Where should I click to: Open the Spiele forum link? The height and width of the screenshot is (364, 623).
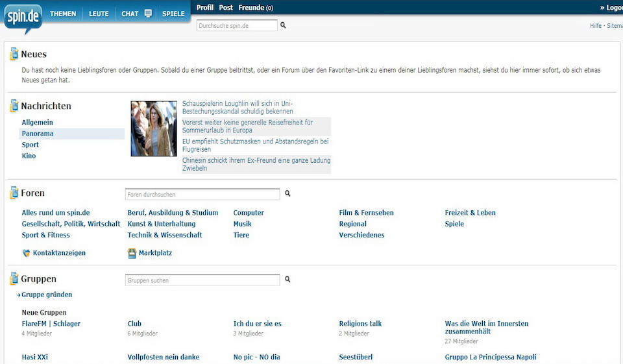(454, 224)
